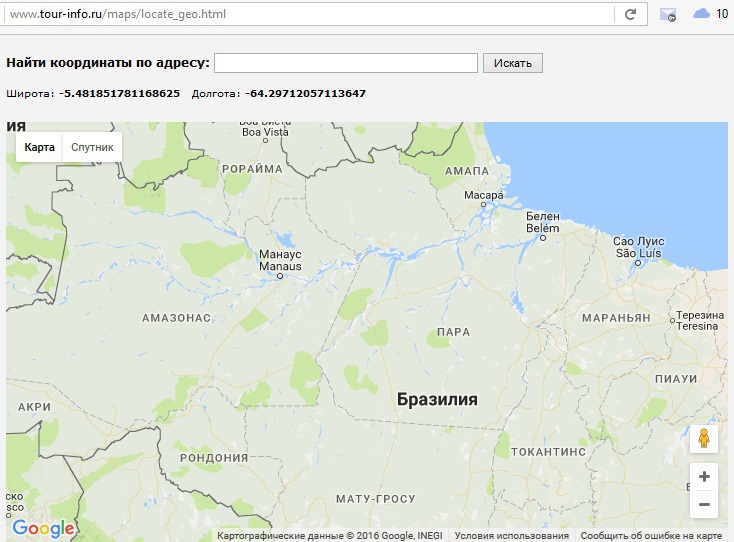Grab the Street View pegman icon
Screen dimensions: 734x542
point(704,439)
